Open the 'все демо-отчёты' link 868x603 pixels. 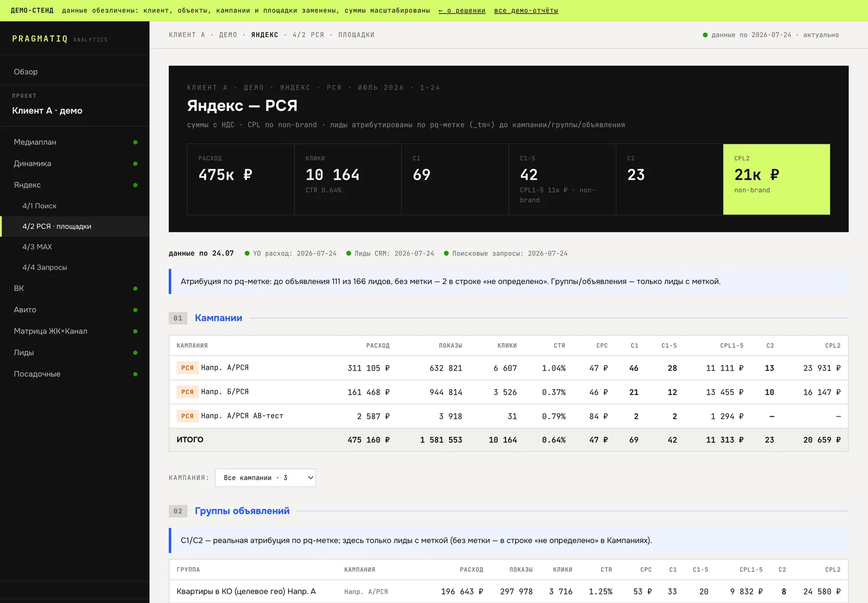point(526,10)
